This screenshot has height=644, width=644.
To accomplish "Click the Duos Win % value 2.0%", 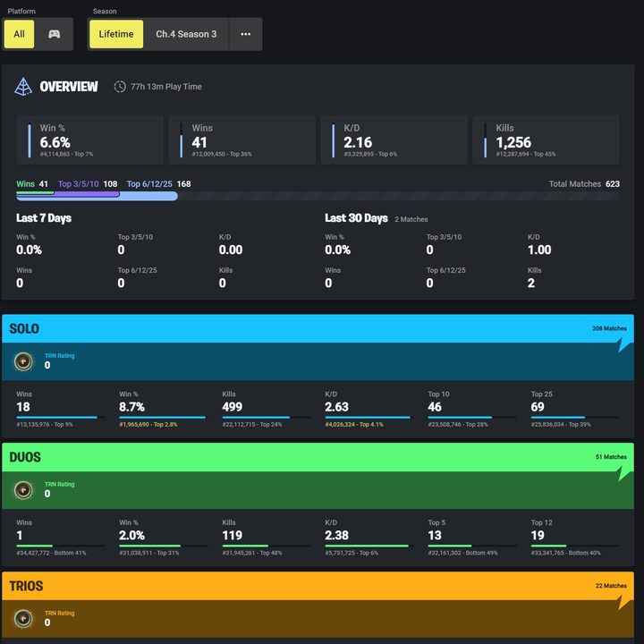I will pos(131,536).
